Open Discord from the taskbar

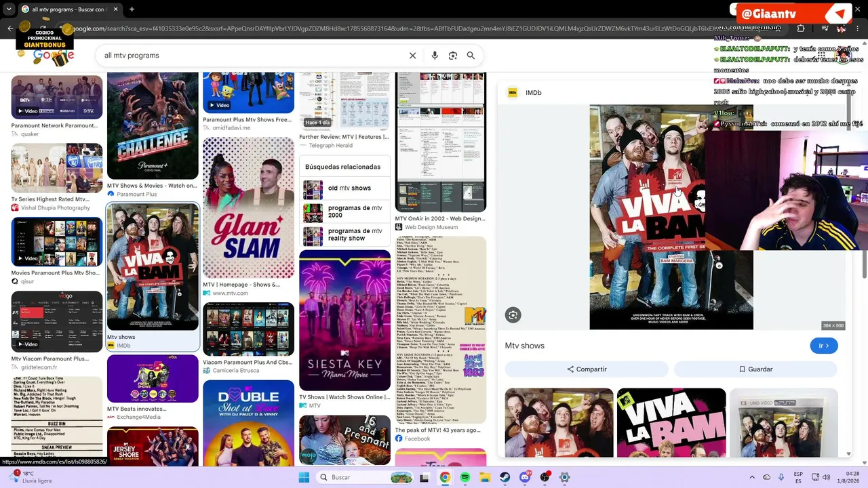525,477
